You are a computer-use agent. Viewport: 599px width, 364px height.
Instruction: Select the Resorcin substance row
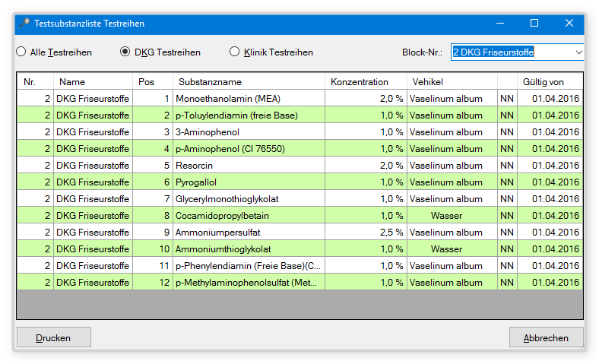click(x=196, y=166)
